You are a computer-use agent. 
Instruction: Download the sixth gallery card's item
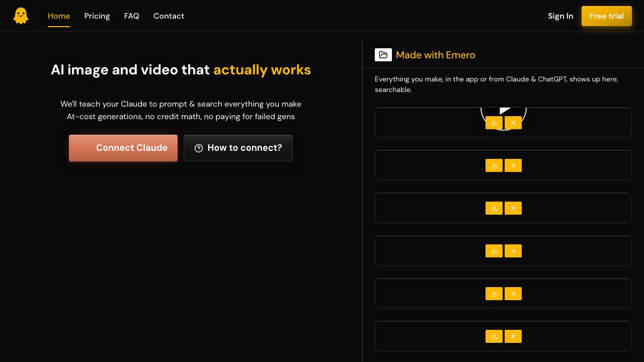coord(494,336)
